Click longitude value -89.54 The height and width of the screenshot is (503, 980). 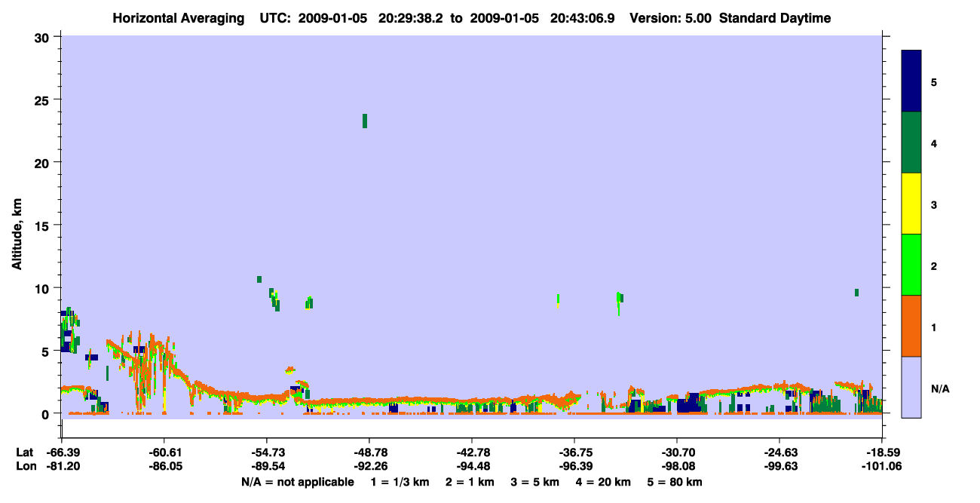(x=267, y=466)
